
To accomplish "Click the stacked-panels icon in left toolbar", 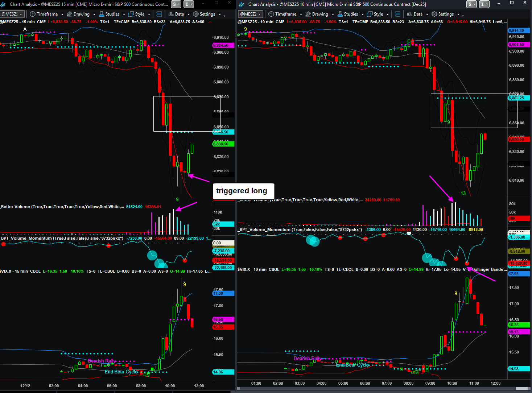I will pos(159,14).
